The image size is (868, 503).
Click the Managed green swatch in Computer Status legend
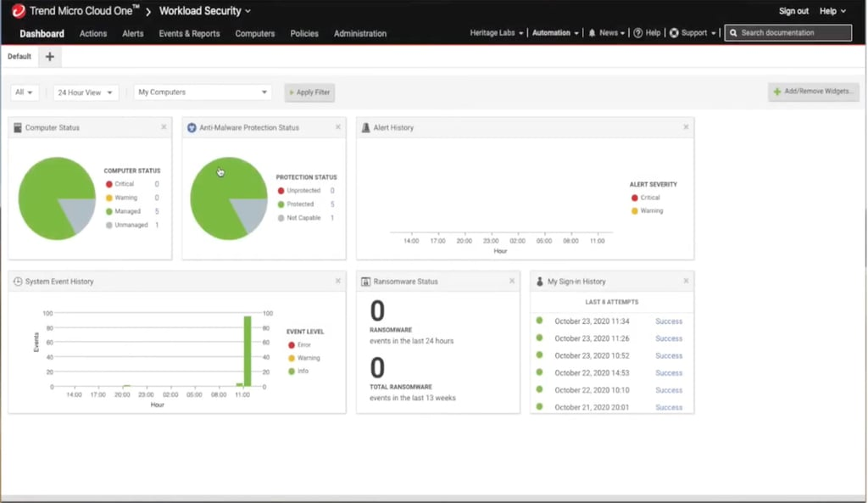point(109,211)
